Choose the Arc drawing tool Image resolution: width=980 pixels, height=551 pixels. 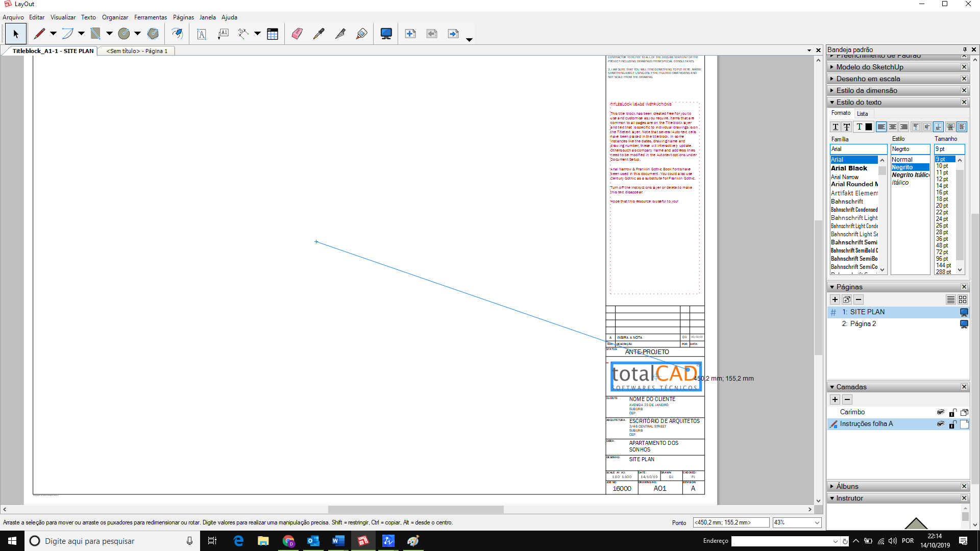click(67, 34)
